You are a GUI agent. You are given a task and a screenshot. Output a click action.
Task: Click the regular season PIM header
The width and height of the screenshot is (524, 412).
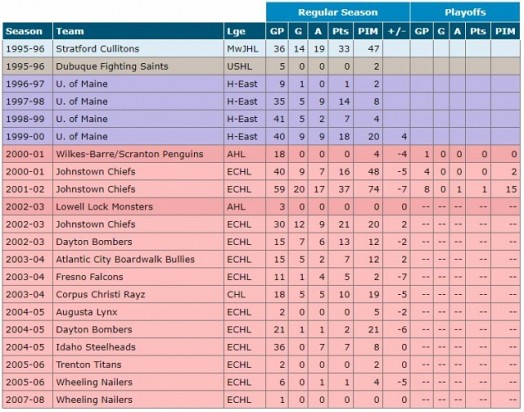(x=368, y=31)
